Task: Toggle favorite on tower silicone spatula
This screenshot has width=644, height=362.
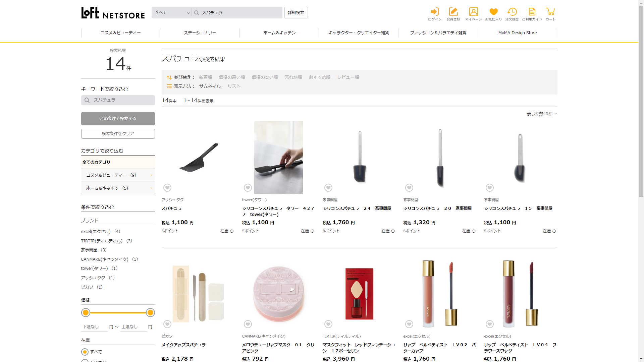Action: 248,188
